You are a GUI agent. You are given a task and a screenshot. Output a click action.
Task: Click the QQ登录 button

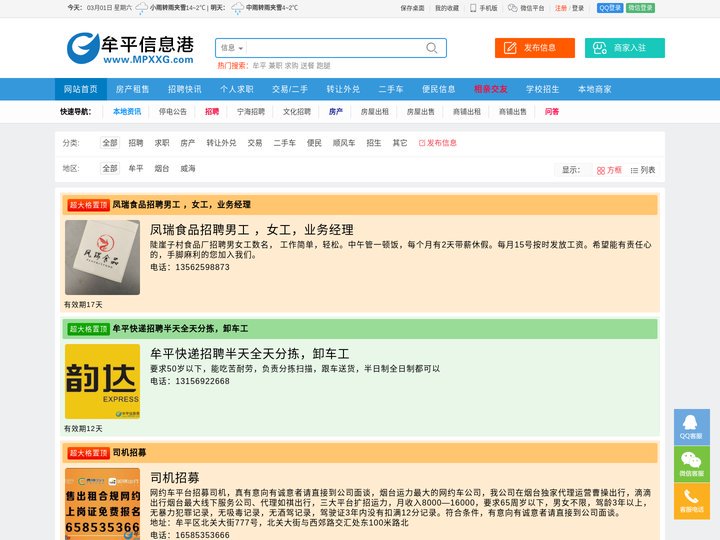[610, 8]
